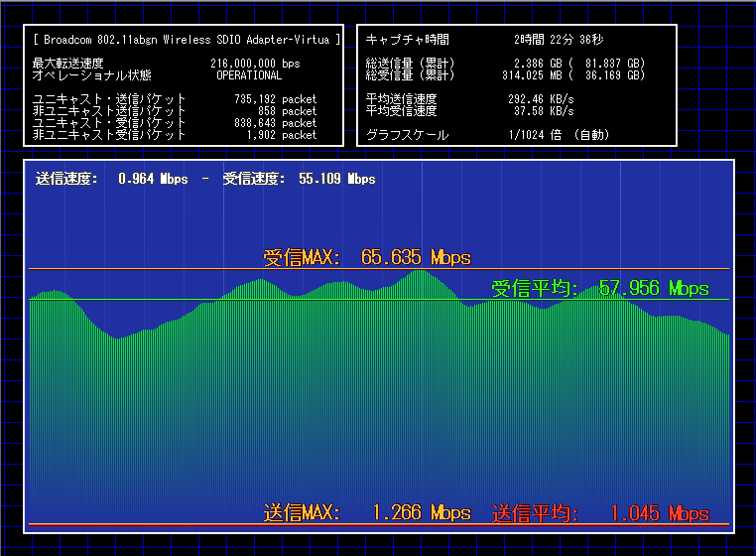756x556 pixels.
Task: Click the 838,643 packet value
Action: pos(275,123)
